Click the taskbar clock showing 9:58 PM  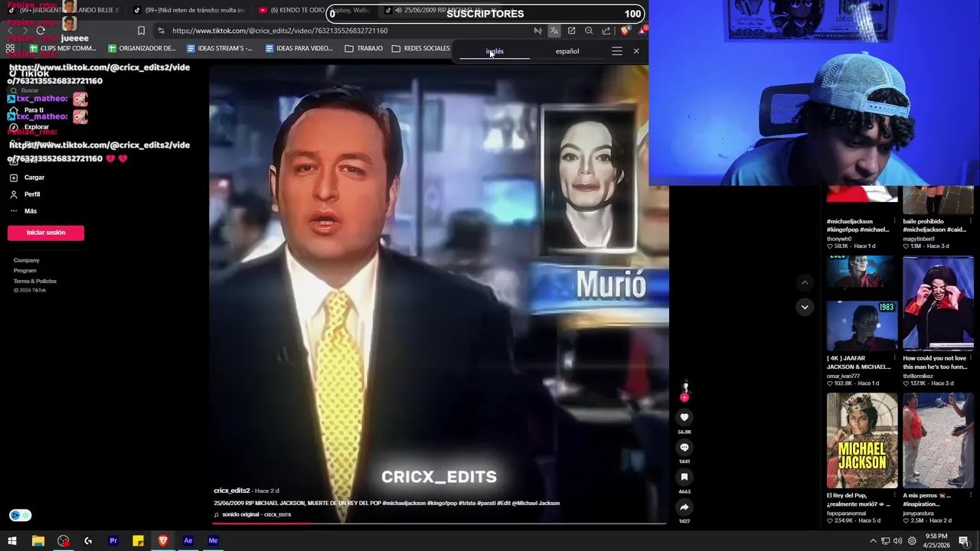click(936, 541)
